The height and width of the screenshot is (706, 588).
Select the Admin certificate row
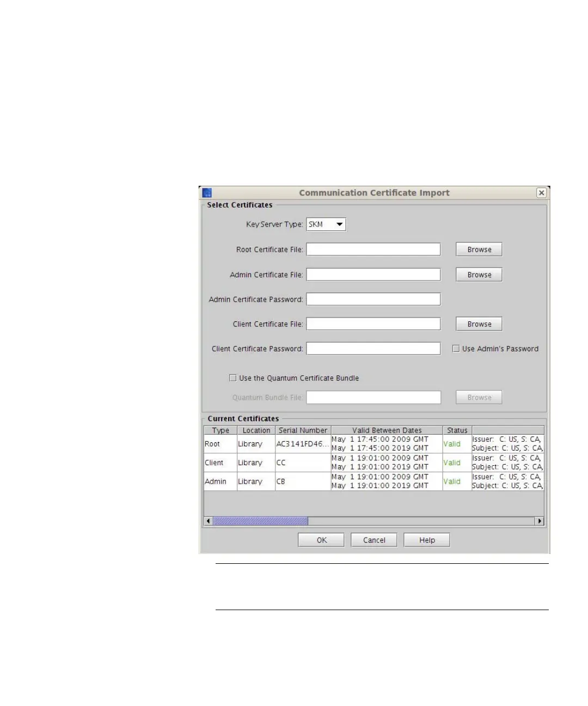(374, 482)
